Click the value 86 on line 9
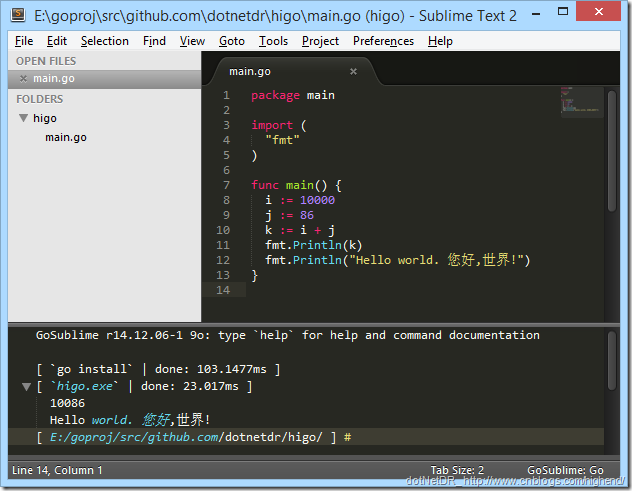Image resolution: width=632 pixels, height=491 pixels. (307, 215)
